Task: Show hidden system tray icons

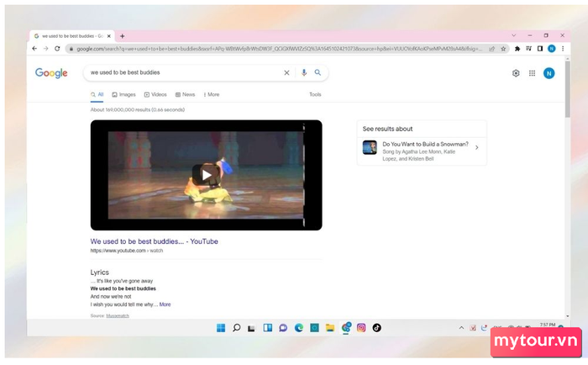Action: (461, 328)
